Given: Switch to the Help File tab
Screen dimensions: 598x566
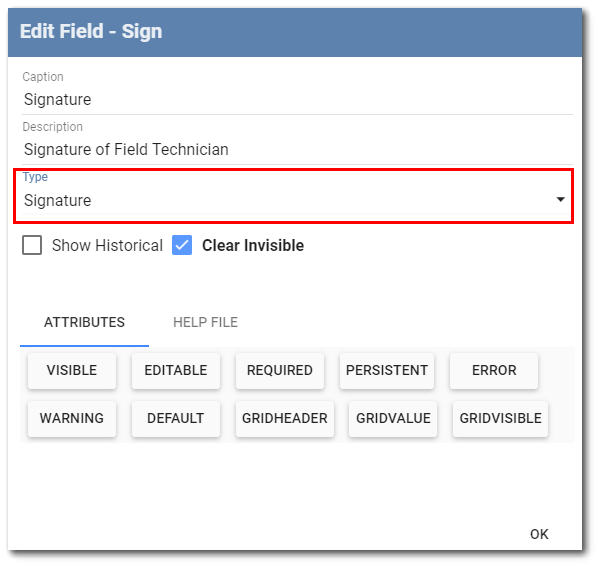Looking at the screenshot, I should (205, 323).
